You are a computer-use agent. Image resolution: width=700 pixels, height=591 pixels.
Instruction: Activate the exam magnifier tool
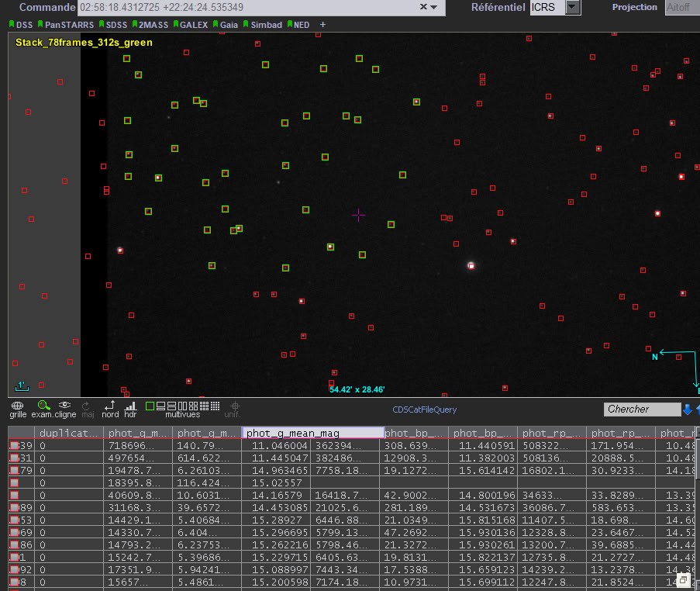(43, 406)
